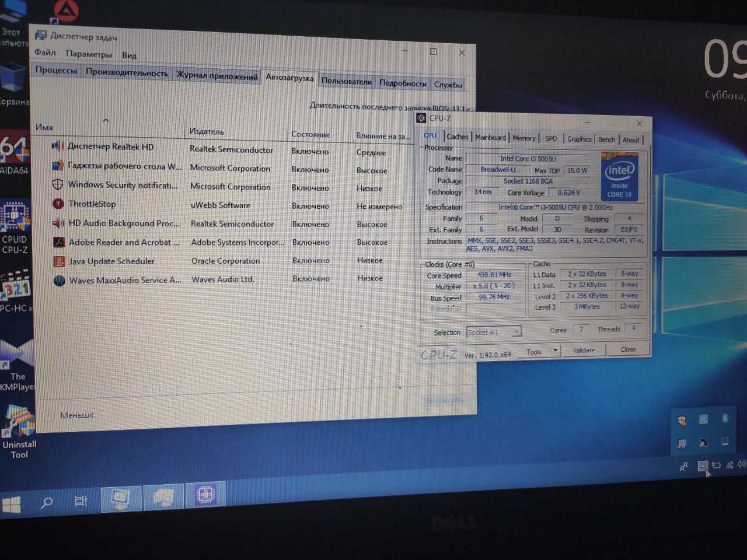
Task: Click the Validate button in CPU-Z
Action: click(x=584, y=350)
